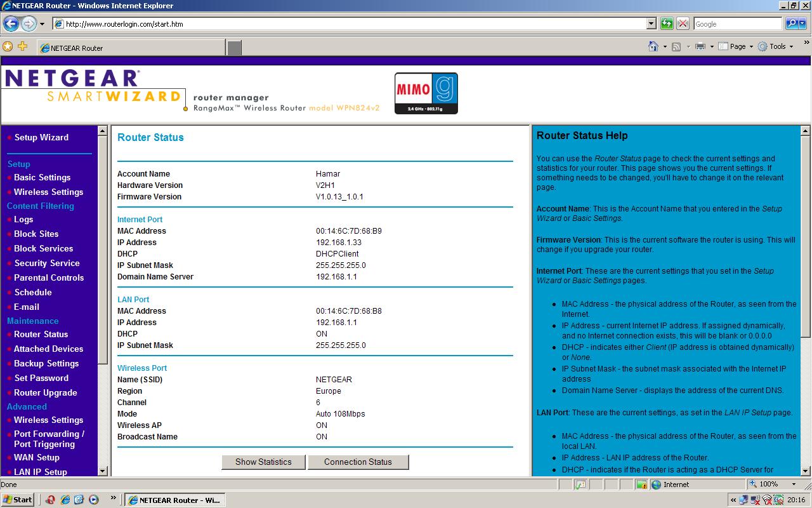The width and height of the screenshot is (812, 508).
Task: Click sidebar scrollbar up arrow
Action: [x=102, y=131]
